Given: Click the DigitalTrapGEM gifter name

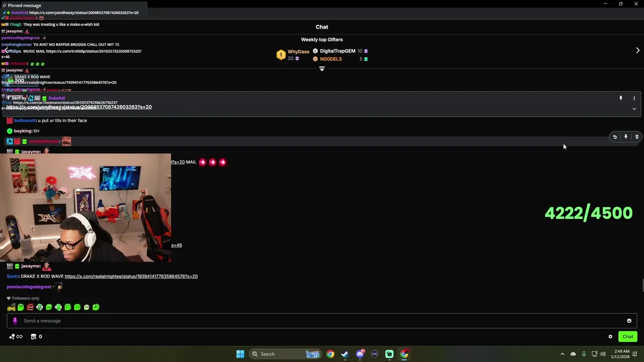Looking at the screenshot, I should click(338, 51).
